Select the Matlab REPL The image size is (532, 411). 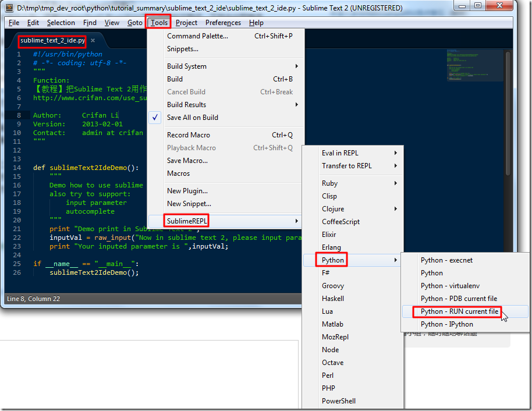coord(334,324)
